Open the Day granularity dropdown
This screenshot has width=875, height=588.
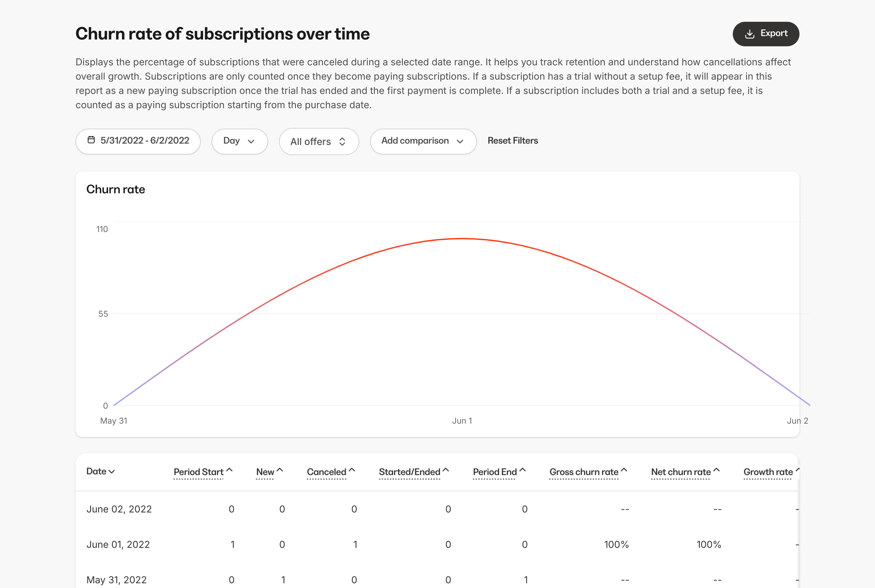(x=240, y=141)
